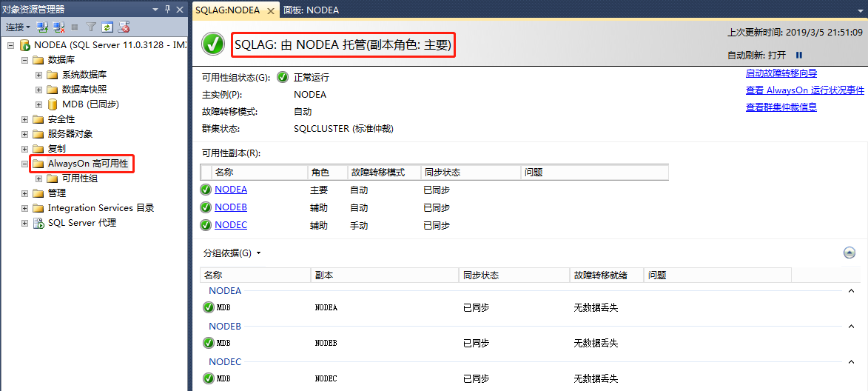This screenshot has width=868, height=391.
Task: Close the Object Explorer panel
Action: 180,10
